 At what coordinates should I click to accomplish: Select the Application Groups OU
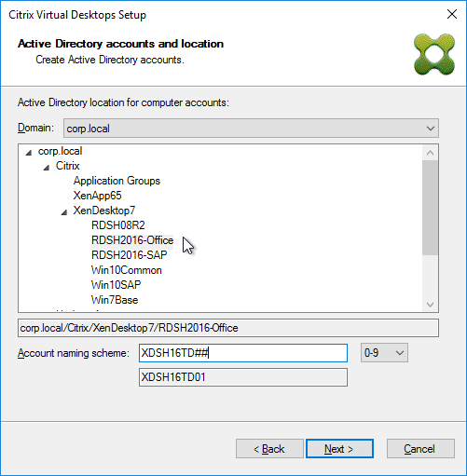117,181
